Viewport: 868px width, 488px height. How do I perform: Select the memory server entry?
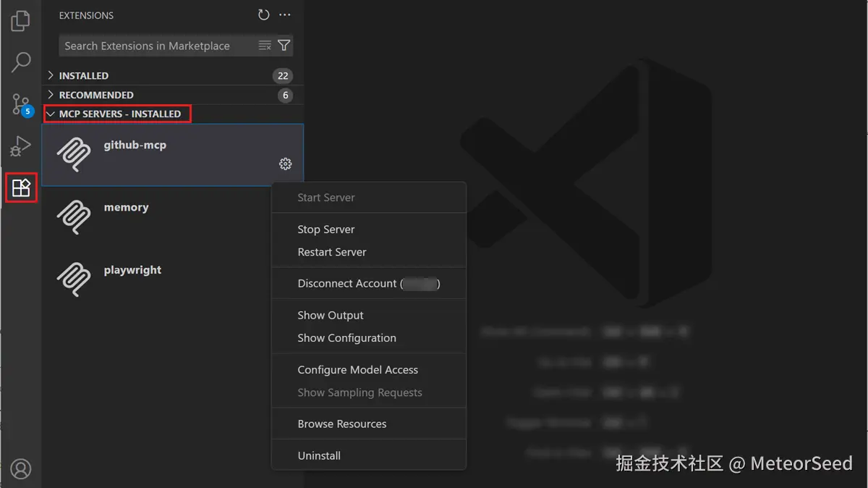tap(172, 217)
